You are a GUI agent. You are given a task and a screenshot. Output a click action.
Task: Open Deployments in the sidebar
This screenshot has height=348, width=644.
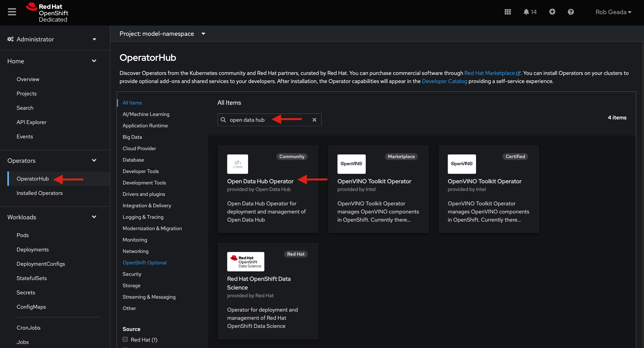click(33, 249)
